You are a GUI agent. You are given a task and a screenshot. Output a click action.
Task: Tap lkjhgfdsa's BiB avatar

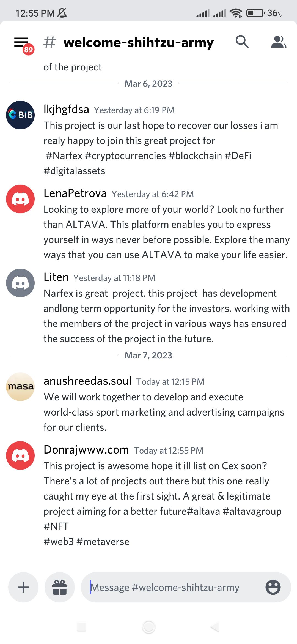point(20,115)
